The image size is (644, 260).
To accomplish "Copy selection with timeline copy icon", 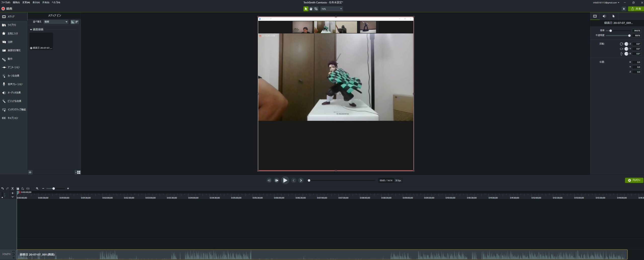I will 18,189.
